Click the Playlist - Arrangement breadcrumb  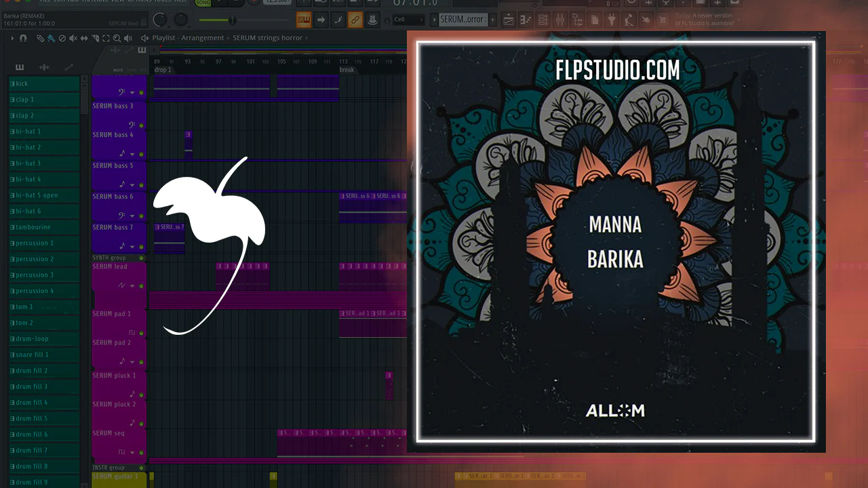188,38
